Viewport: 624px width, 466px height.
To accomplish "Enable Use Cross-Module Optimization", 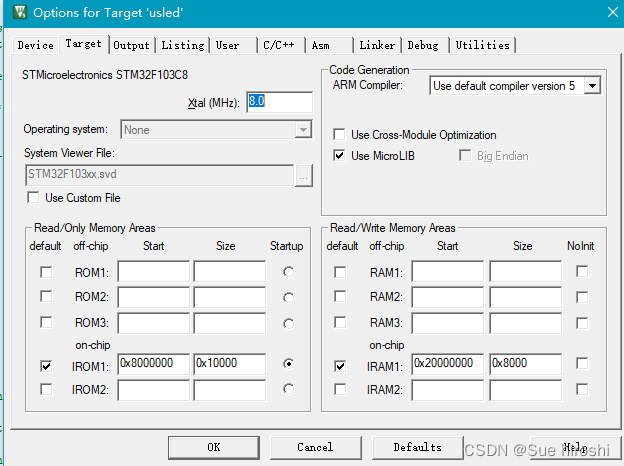I will 339,135.
